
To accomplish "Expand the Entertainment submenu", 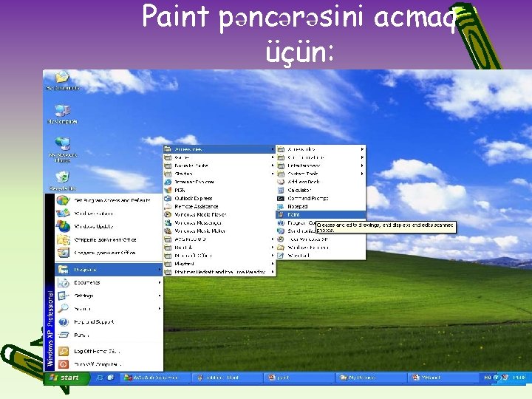I will click(321, 166).
